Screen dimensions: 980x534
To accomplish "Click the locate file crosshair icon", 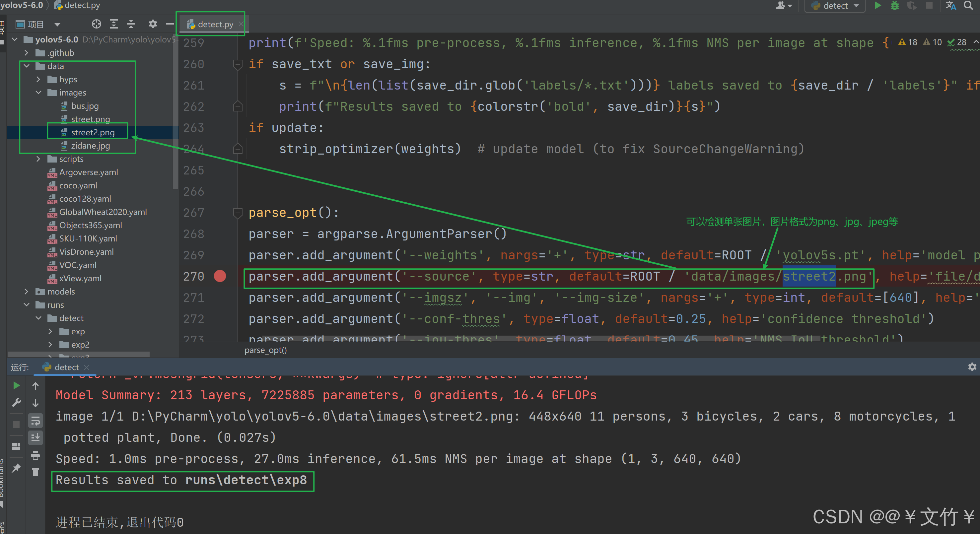I will [96, 24].
